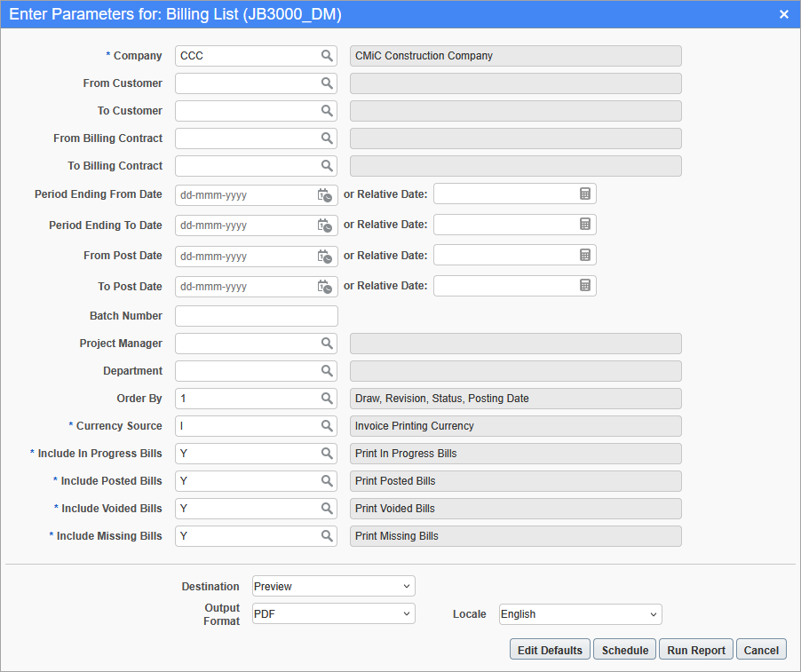Click the Edit Defaults button

click(x=549, y=649)
